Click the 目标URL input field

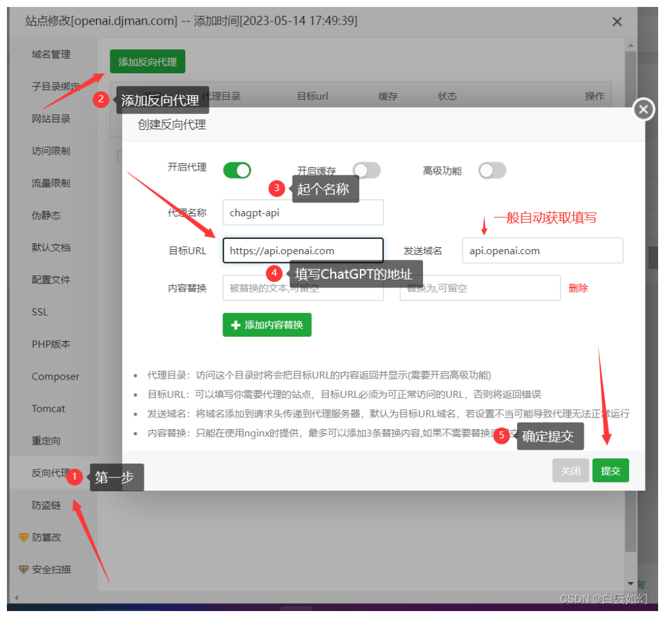pos(303,250)
